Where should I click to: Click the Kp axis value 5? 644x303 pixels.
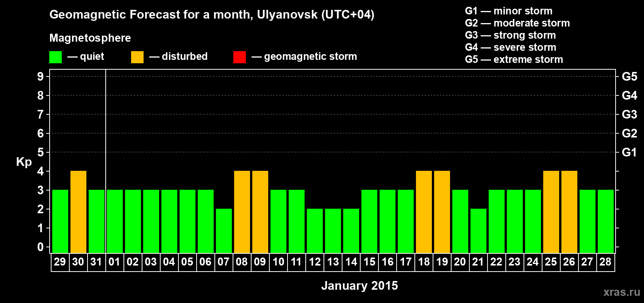point(41,152)
